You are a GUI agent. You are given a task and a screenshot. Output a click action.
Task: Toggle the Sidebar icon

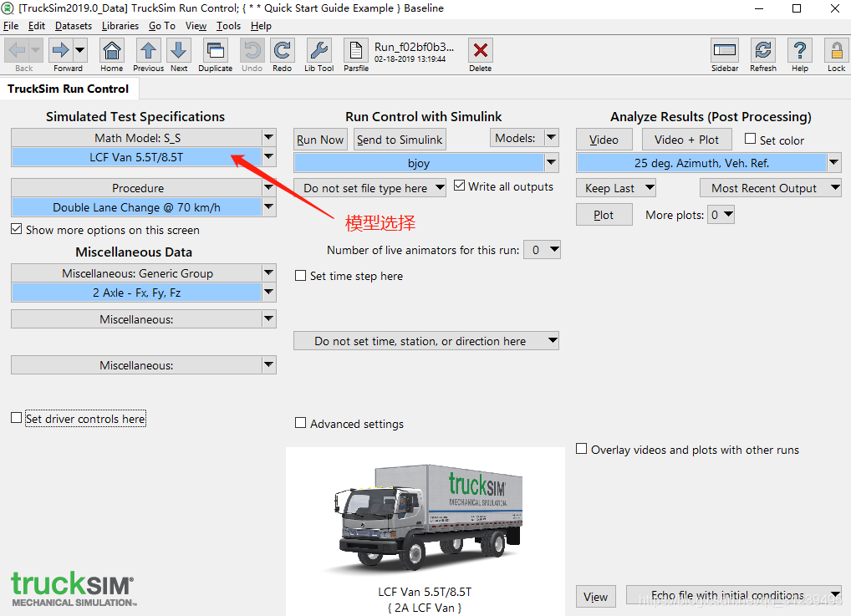point(725,50)
